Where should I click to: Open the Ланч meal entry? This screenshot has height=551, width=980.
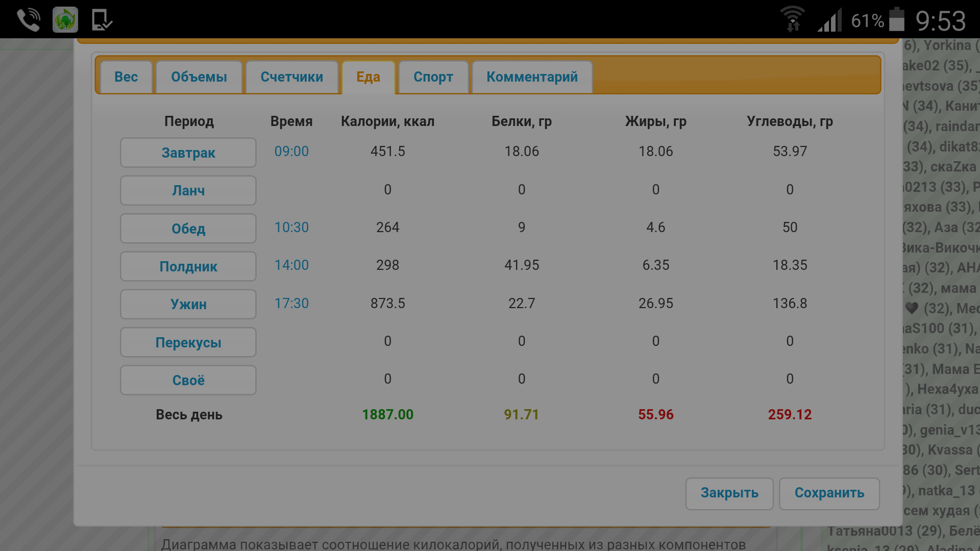[188, 190]
